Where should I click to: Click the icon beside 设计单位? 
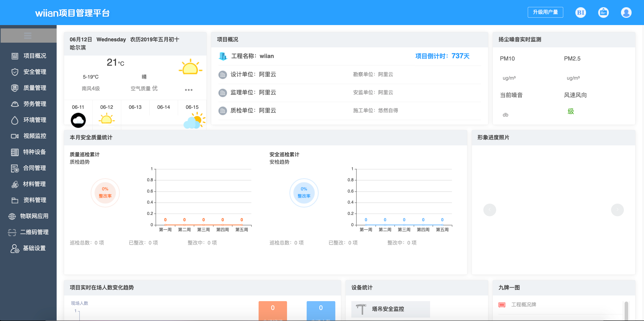[222, 74]
